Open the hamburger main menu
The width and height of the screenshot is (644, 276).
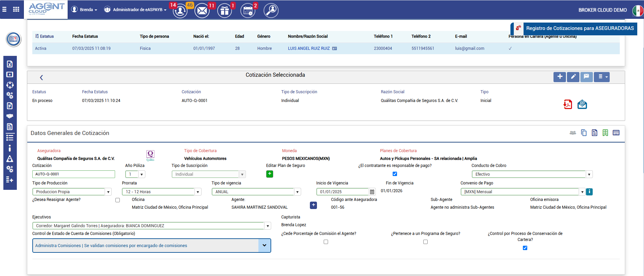click(x=4, y=9)
